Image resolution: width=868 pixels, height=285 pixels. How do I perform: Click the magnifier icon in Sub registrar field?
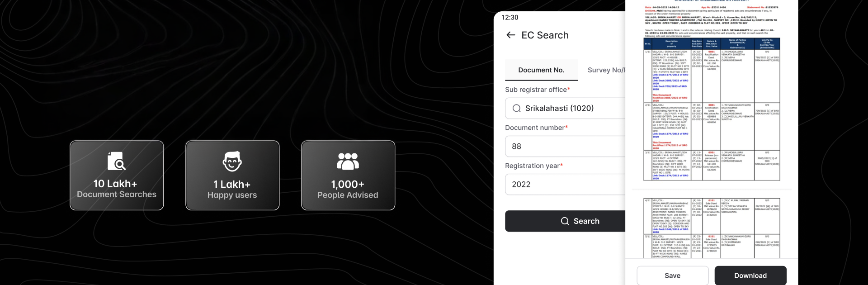pos(516,108)
